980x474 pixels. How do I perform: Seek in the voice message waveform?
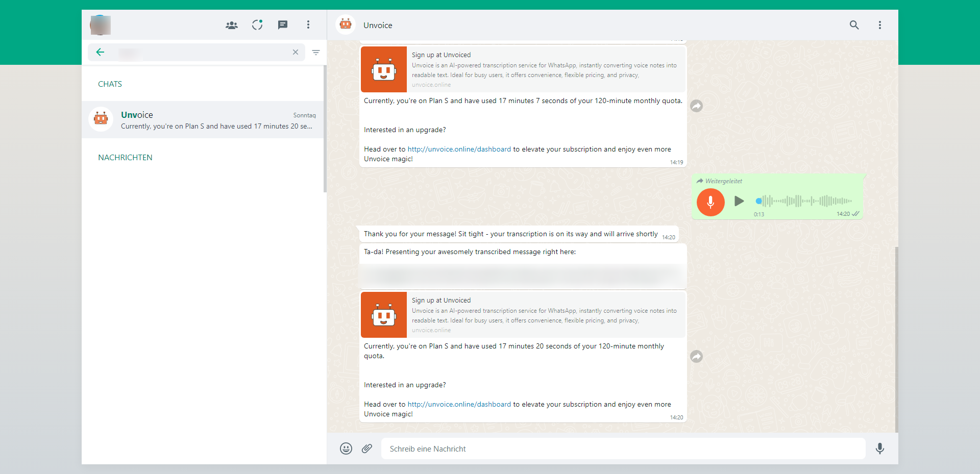[803, 201]
